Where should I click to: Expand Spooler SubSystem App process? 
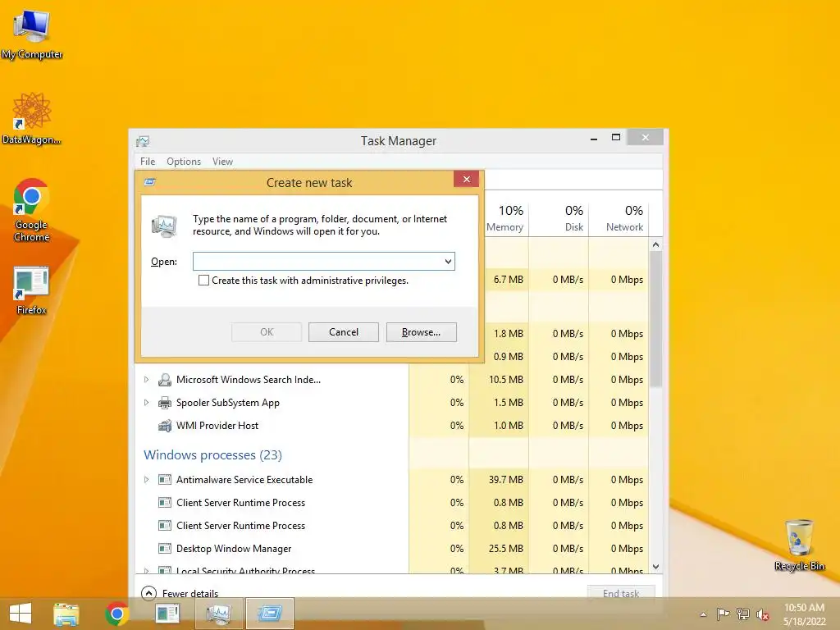pos(146,402)
